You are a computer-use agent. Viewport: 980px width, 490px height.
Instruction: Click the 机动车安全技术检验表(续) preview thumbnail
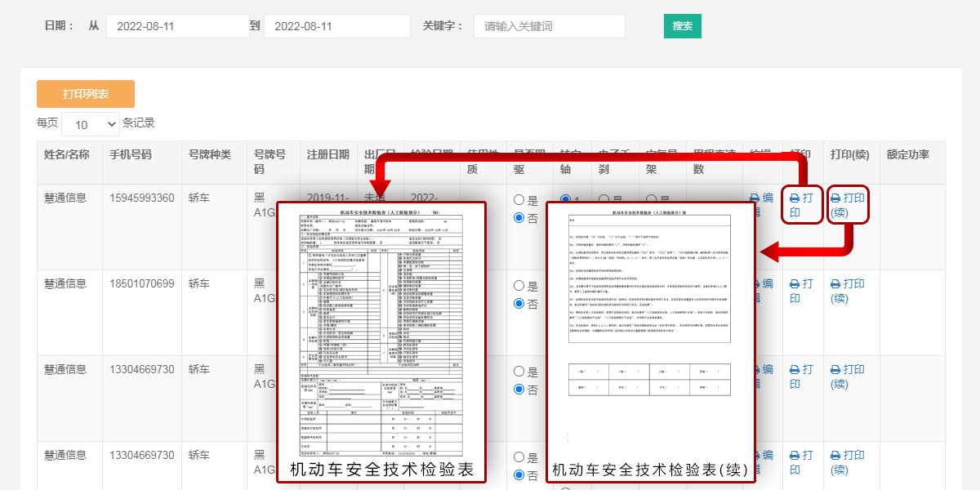pos(650,335)
